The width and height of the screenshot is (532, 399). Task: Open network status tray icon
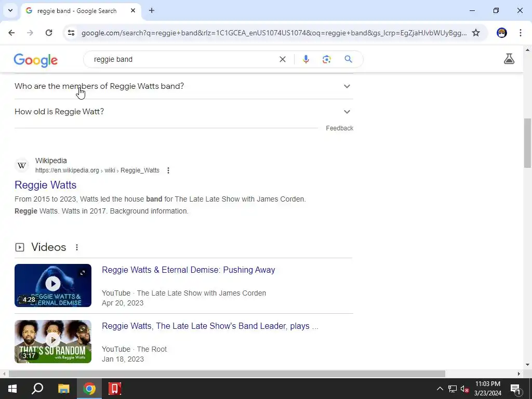(x=453, y=389)
